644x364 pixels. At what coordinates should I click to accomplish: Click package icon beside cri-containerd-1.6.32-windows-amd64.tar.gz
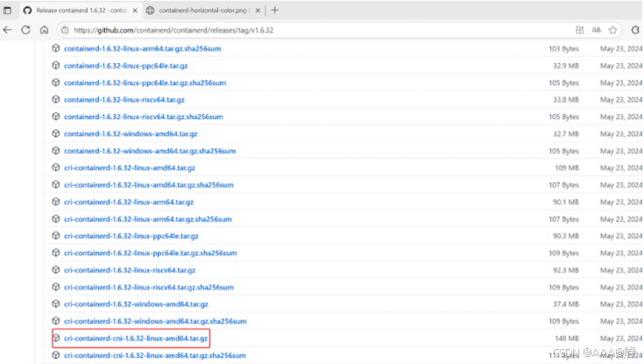[x=56, y=304]
